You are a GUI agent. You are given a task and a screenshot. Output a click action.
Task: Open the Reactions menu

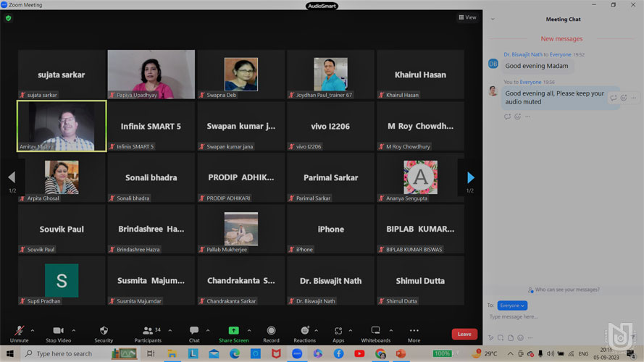(304, 334)
